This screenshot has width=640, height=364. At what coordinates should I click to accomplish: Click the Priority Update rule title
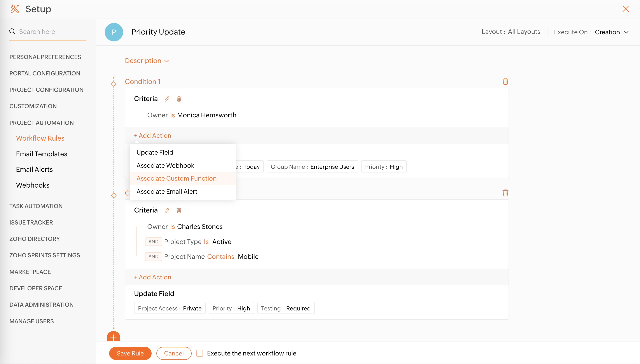point(158,32)
